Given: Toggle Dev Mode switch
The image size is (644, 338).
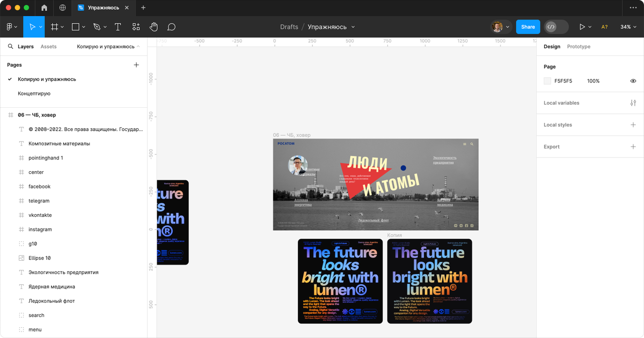Looking at the screenshot, I should (557, 27).
